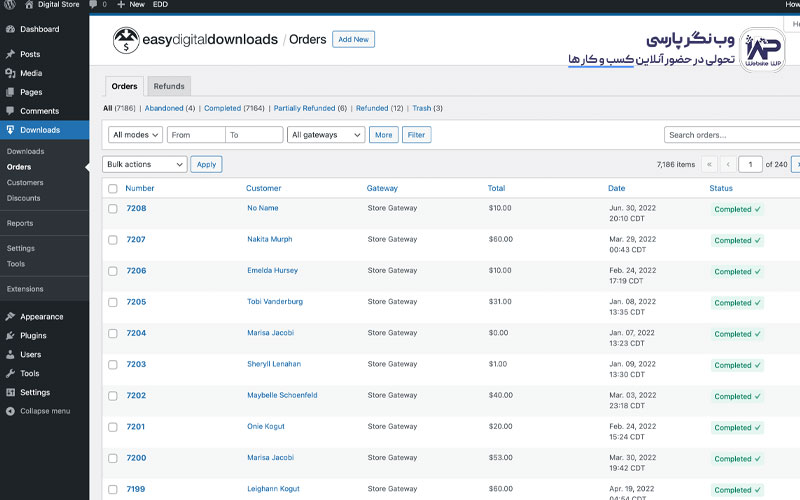Click the Add New order button
Screen dimensions: 800x500
point(353,39)
